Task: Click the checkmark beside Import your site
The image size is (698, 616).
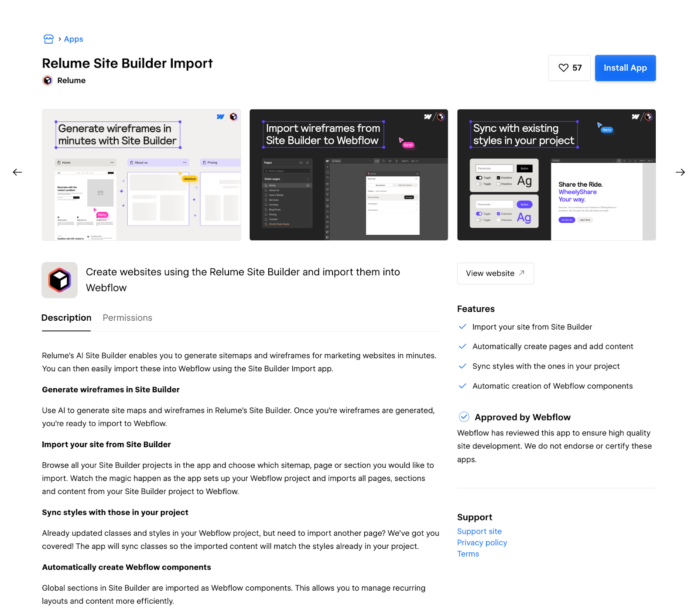Action: (x=463, y=327)
